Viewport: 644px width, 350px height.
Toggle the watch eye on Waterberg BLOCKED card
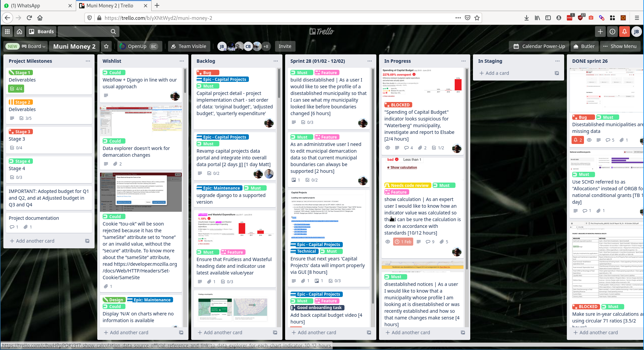coord(388,148)
